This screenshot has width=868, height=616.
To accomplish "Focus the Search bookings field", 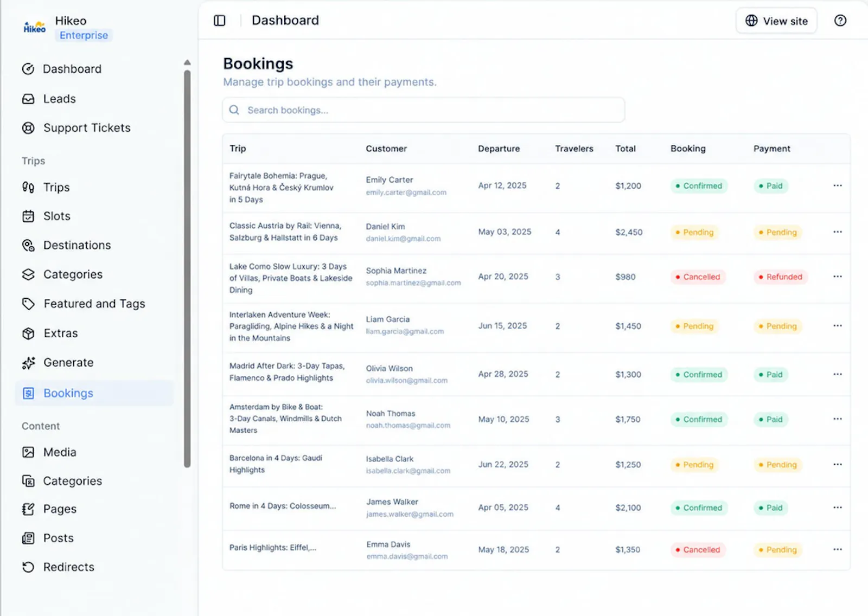I will tap(424, 110).
